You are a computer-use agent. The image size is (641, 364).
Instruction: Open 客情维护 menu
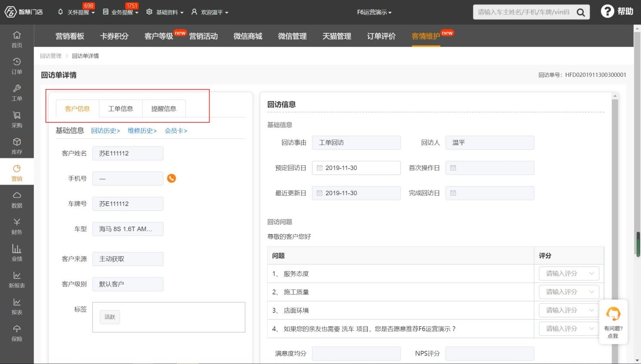pos(426,36)
